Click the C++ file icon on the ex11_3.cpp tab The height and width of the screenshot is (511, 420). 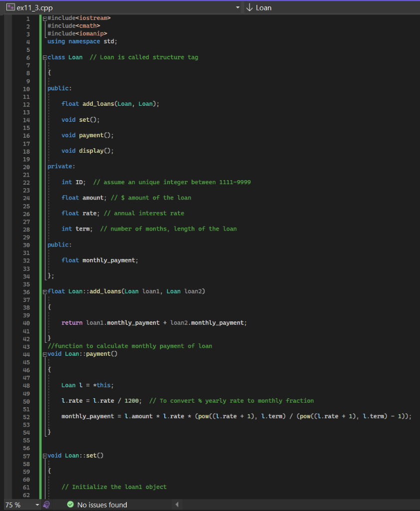[11, 7]
